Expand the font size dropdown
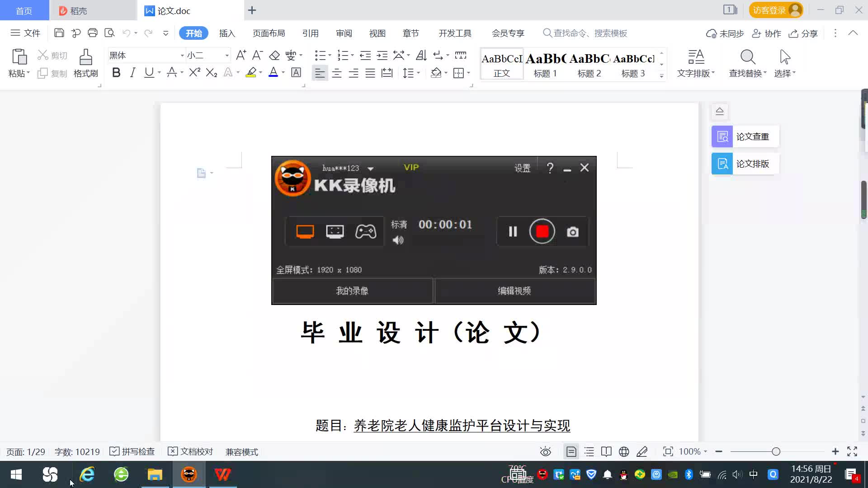Image resolution: width=868 pixels, height=488 pixels. [227, 56]
